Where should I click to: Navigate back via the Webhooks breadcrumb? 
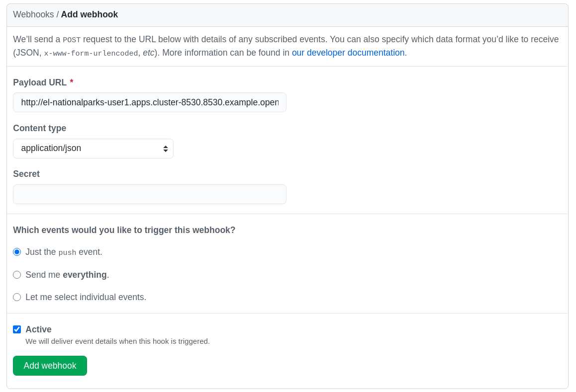point(33,14)
